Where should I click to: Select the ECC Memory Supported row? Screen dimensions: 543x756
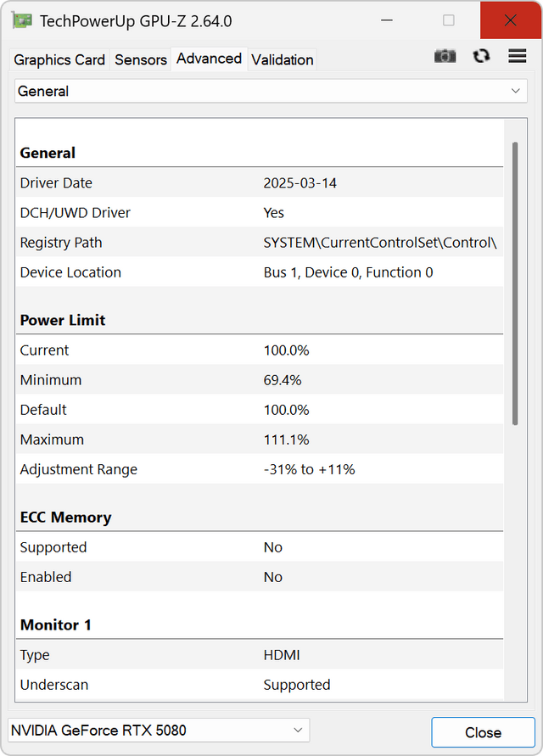coord(260,547)
